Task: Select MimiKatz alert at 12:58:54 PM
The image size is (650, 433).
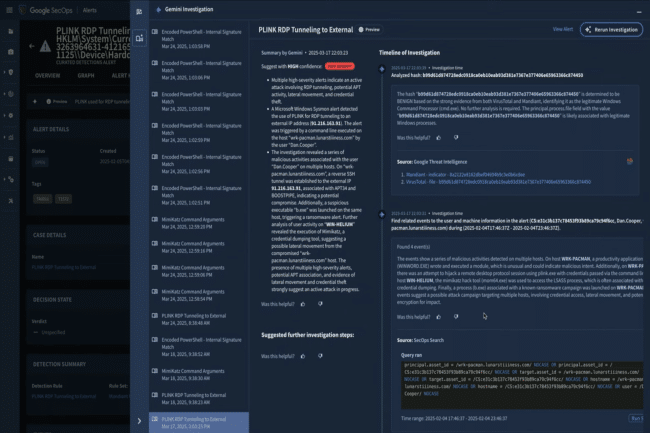Action: 199,295
